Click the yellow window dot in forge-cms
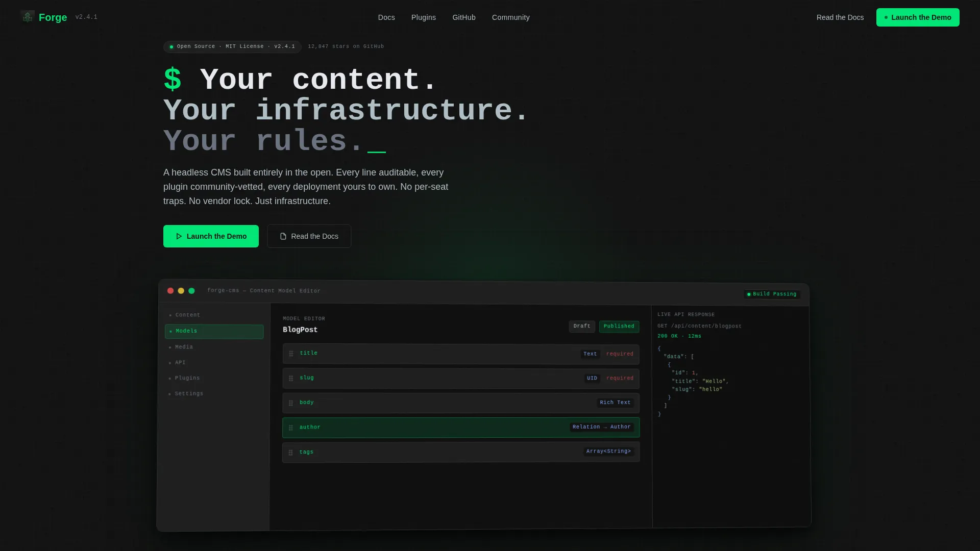This screenshot has width=980, height=551. [x=181, y=291]
